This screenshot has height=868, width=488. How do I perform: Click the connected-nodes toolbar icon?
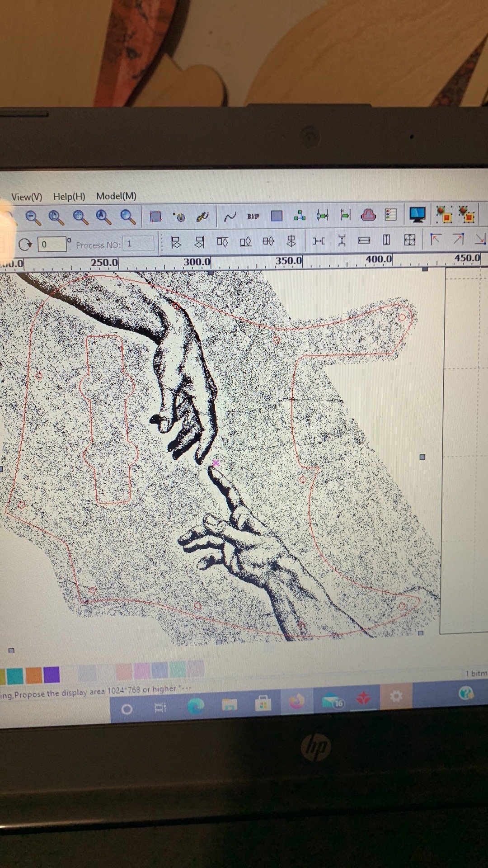coord(300,215)
